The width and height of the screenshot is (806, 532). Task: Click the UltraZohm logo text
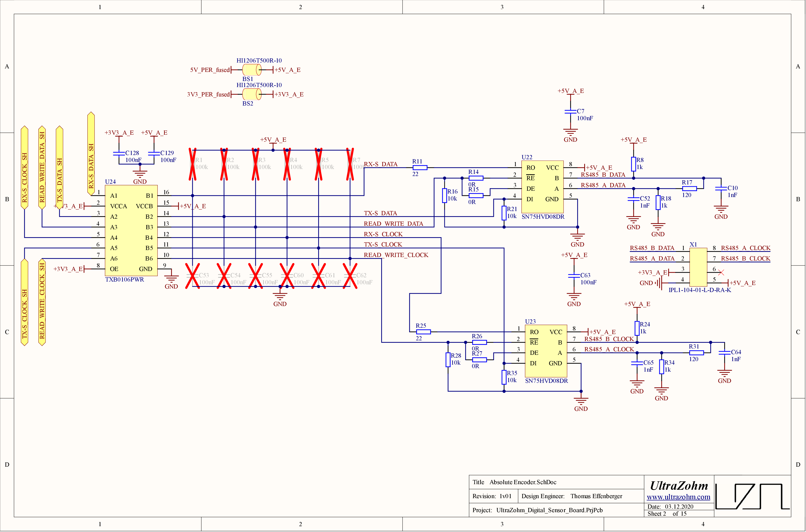(x=679, y=486)
